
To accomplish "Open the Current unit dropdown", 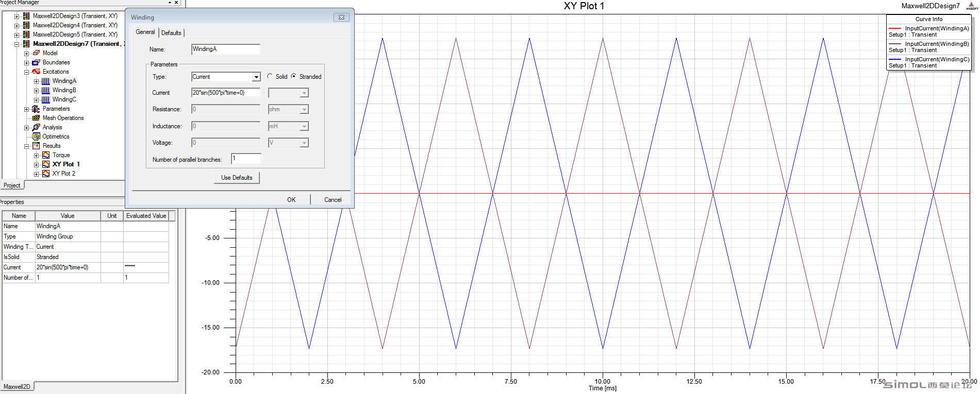I will (x=304, y=93).
